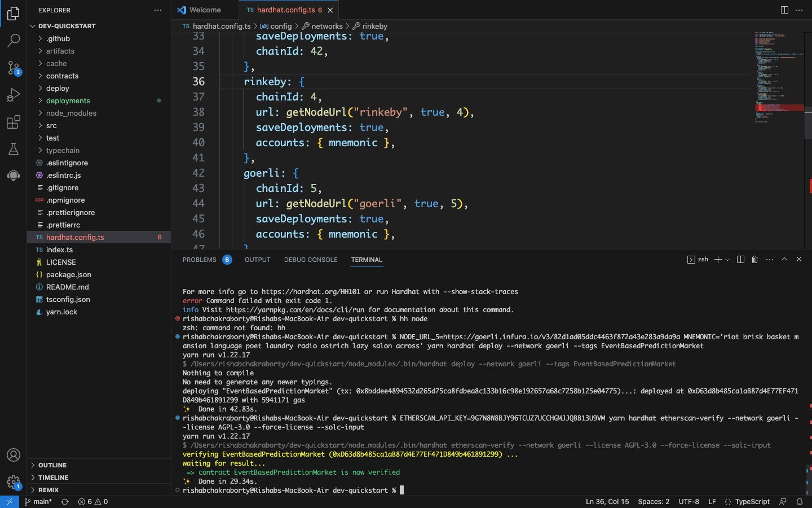Expand the TIMELINE section

(x=99, y=478)
